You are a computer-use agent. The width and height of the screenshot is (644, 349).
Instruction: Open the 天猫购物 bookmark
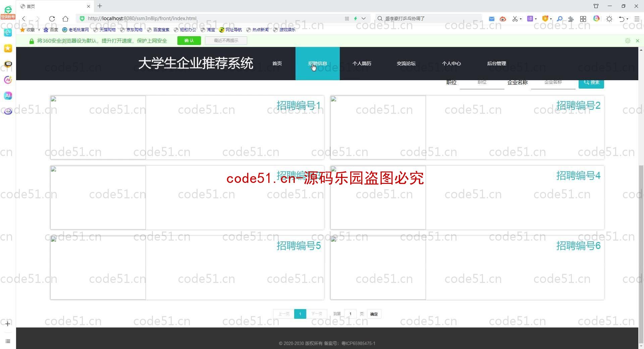[x=104, y=30]
